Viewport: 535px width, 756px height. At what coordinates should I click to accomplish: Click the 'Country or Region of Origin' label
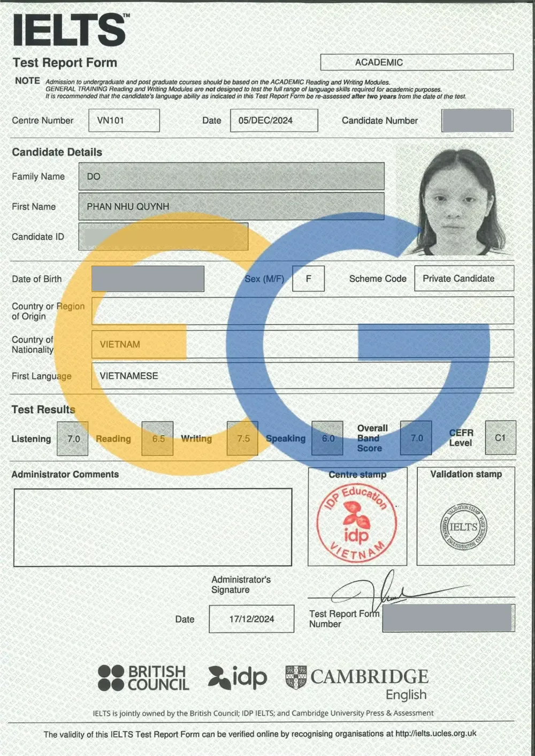48,311
